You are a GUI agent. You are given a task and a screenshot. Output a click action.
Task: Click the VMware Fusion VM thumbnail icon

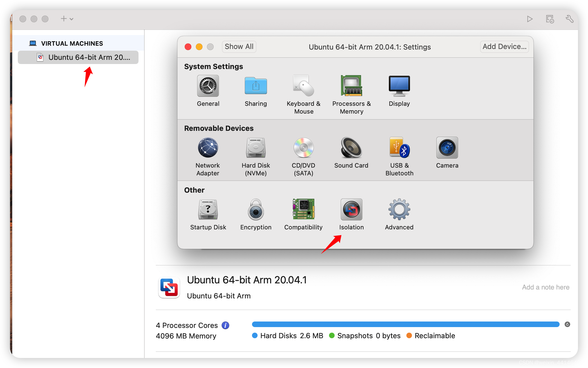[169, 288]
